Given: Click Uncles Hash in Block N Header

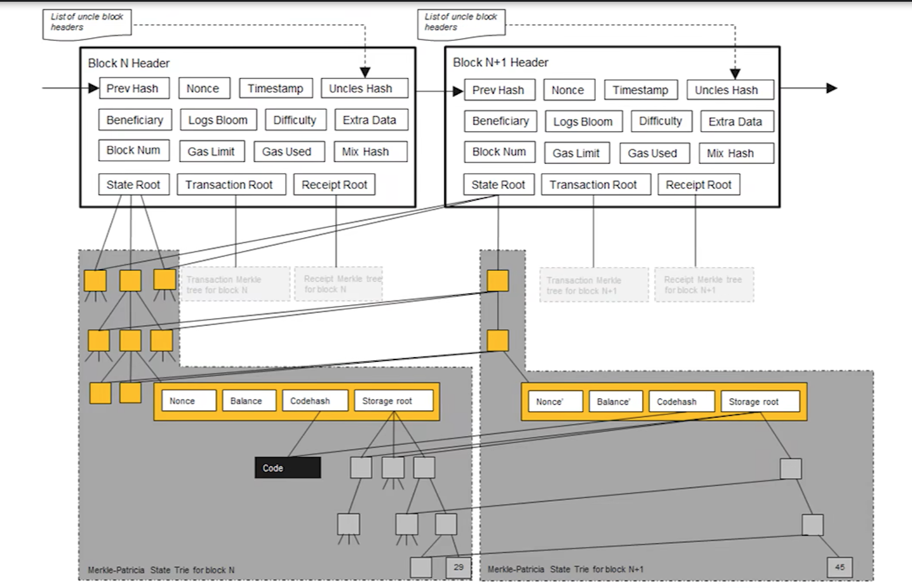Looking at the screenshot, I should [364, 88].
